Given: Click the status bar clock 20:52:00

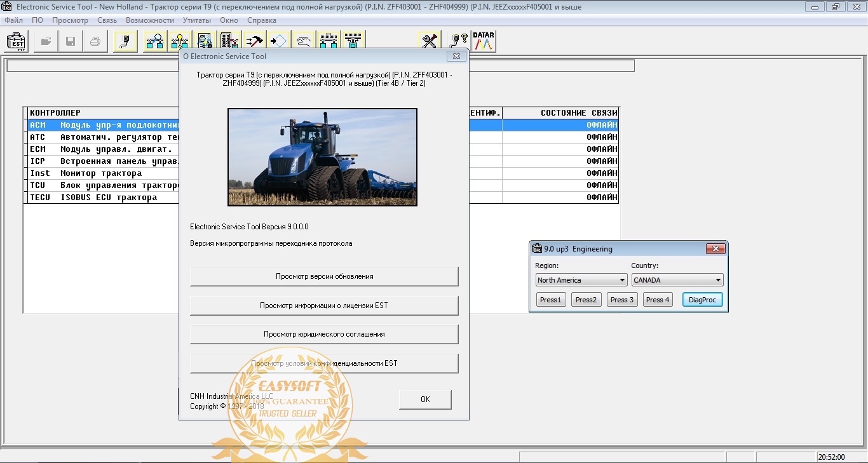Looking at the screenshot, I should (831, 457).
